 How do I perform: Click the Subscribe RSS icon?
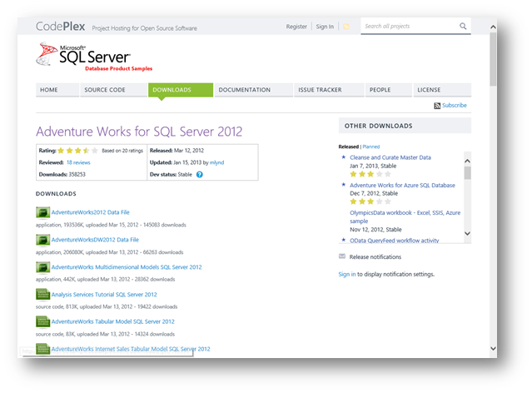tap(437, 106)
